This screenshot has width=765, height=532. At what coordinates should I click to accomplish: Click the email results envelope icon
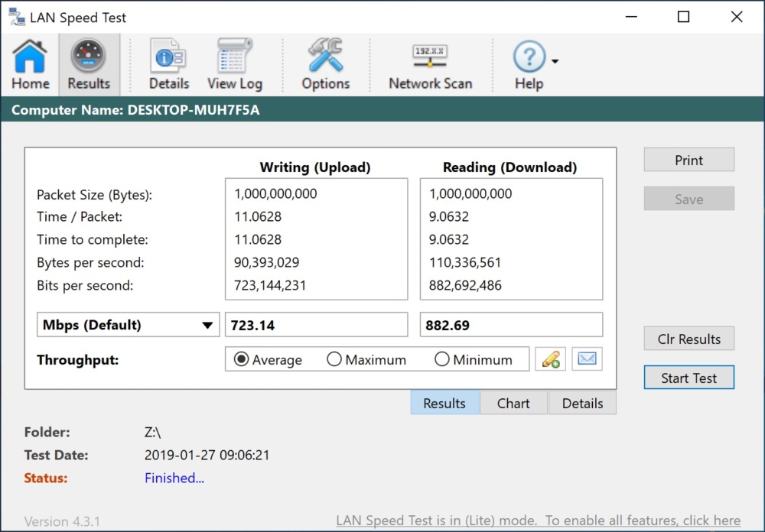(x=587, y=359)
